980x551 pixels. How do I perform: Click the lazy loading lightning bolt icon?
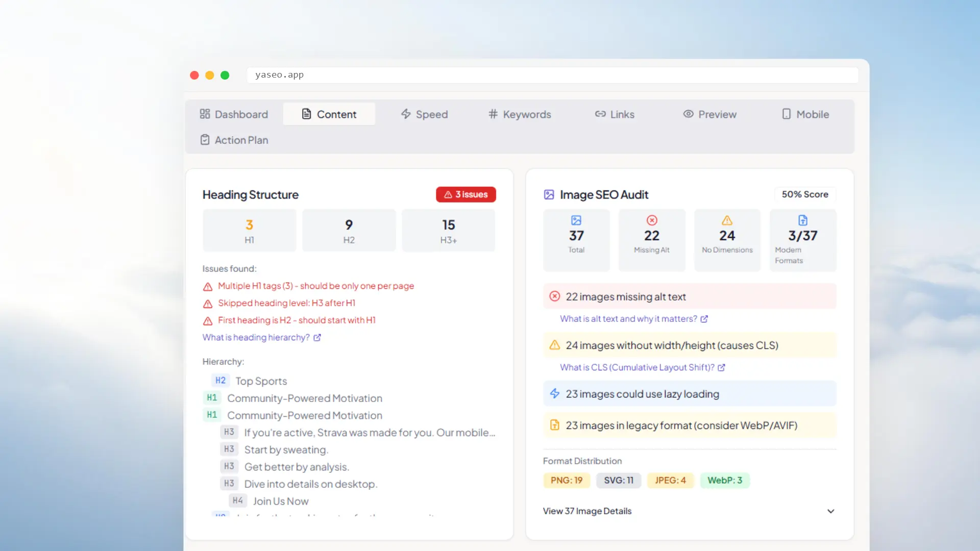[x=554, y=394]
